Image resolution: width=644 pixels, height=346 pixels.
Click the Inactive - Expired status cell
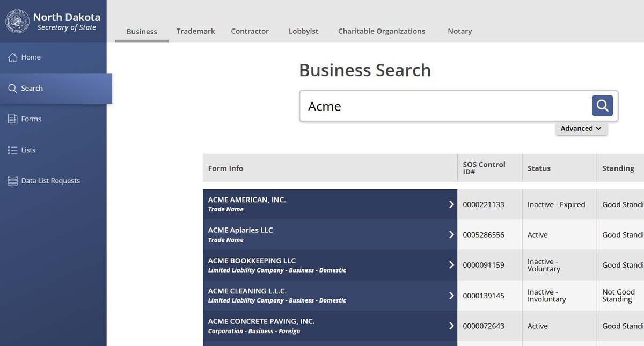(559, 204)
